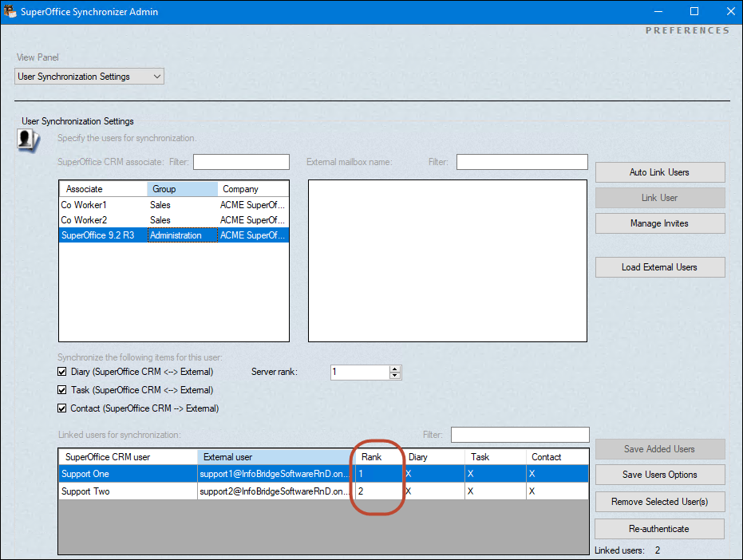
Task: Select the Co Worker1 associate row
Action: [102, 205]
